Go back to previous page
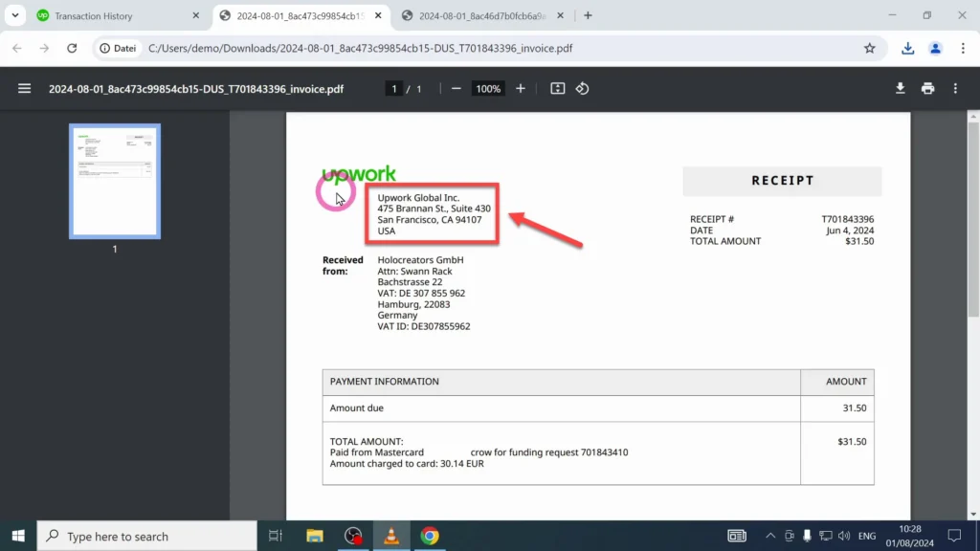 17,48
